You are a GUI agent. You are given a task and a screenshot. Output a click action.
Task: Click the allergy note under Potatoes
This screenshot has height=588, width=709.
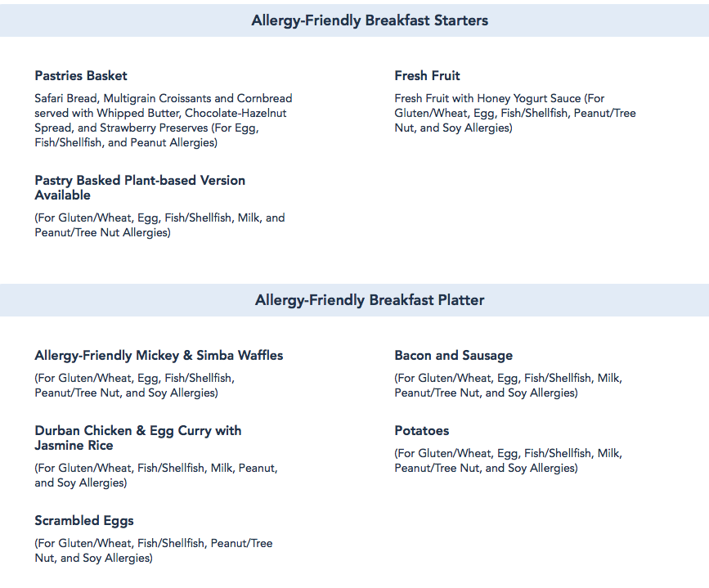pos(508,460)
